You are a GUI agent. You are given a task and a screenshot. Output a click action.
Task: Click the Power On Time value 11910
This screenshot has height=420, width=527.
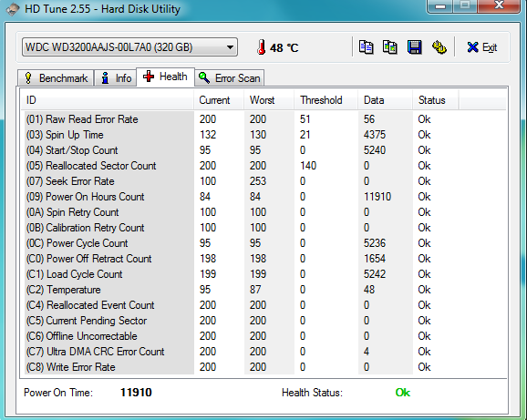coord(136,393)
